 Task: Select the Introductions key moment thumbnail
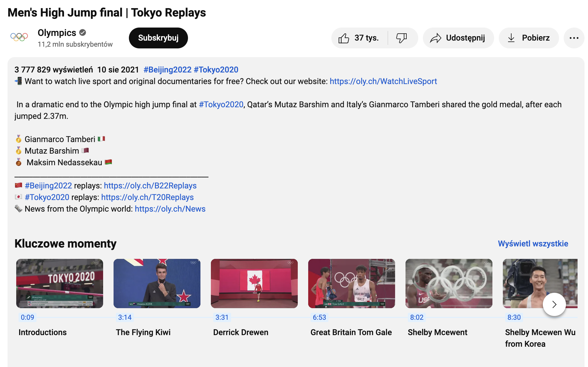pos(60,284)
